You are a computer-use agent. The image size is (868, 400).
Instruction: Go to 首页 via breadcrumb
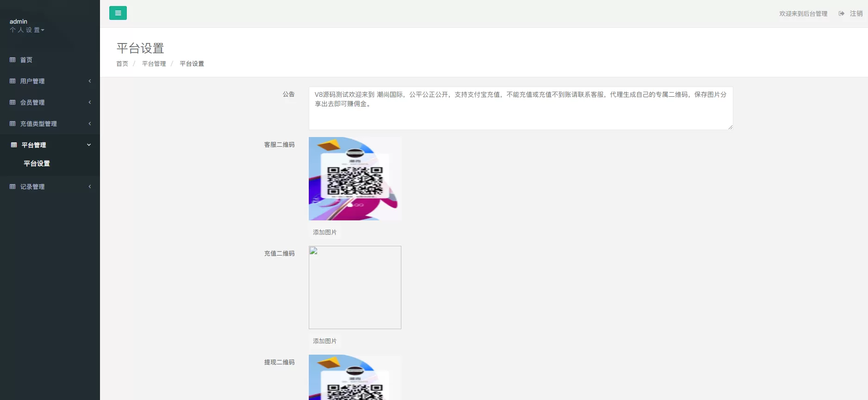point(122,64)
